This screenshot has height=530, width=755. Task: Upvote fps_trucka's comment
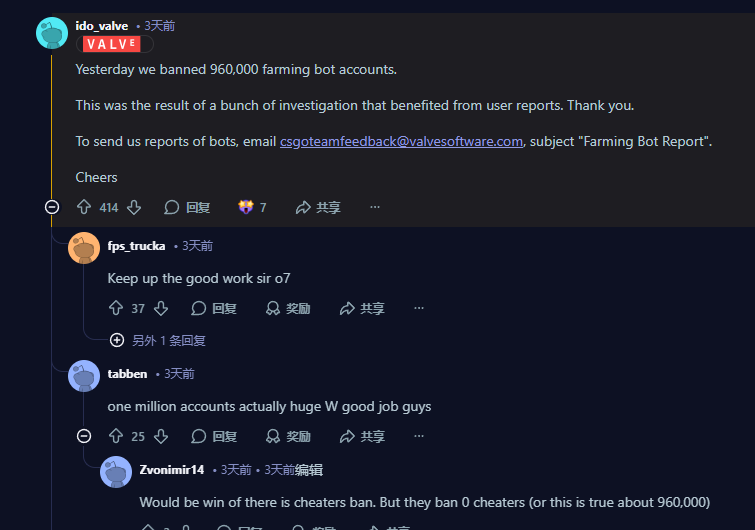(x=116, y=308)
